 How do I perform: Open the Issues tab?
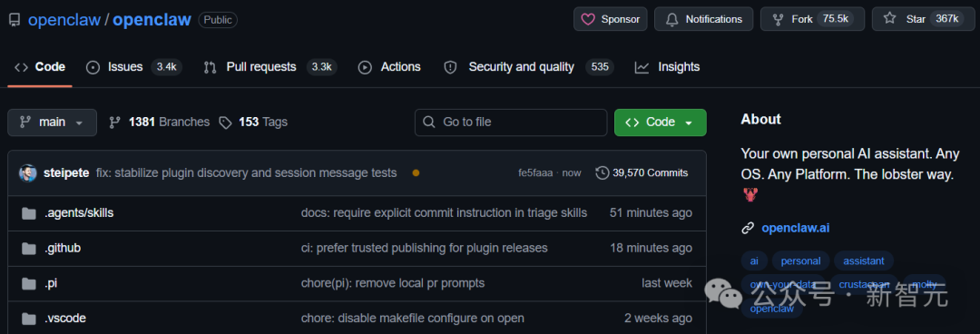pyautogui.click(x=134, y=67)
